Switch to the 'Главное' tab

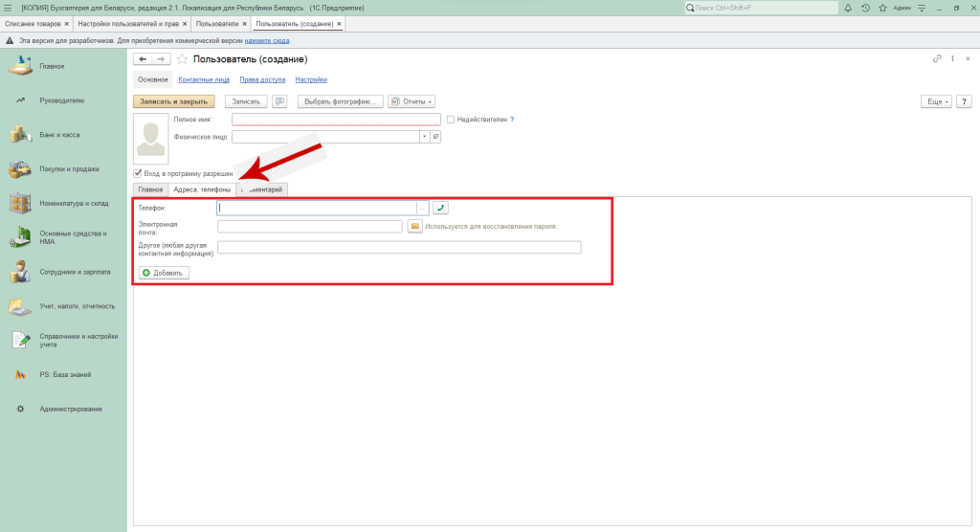(150, 189)
